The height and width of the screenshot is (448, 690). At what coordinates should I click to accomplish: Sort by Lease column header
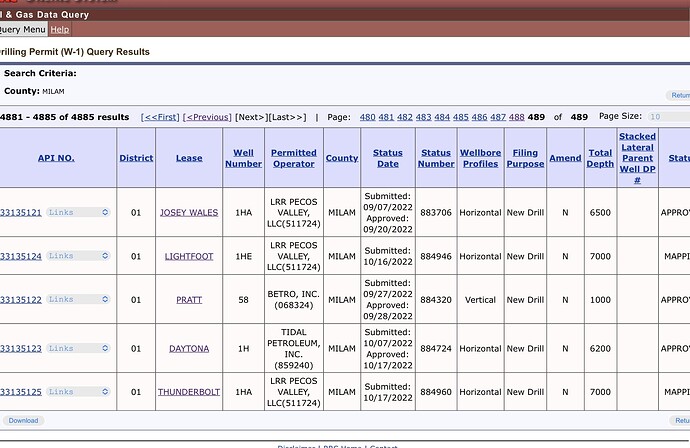pos(189,158)
